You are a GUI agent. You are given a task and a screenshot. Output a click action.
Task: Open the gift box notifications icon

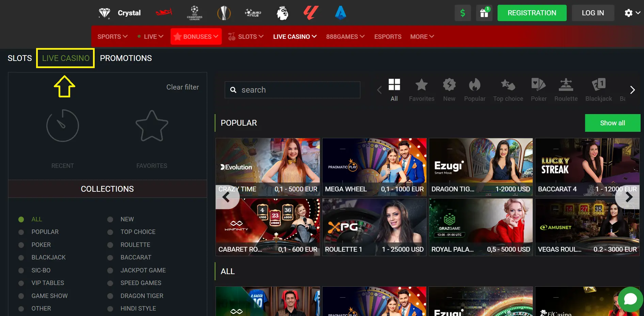[x=484, y=13]
